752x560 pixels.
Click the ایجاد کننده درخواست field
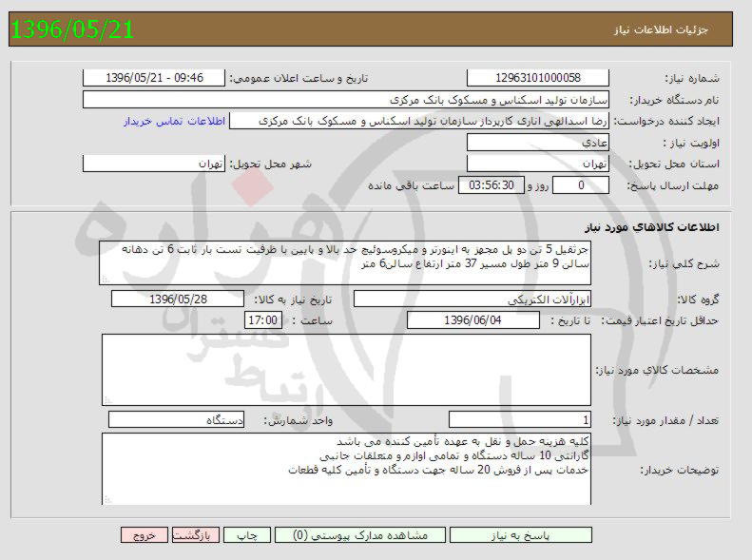pos(419,121)
